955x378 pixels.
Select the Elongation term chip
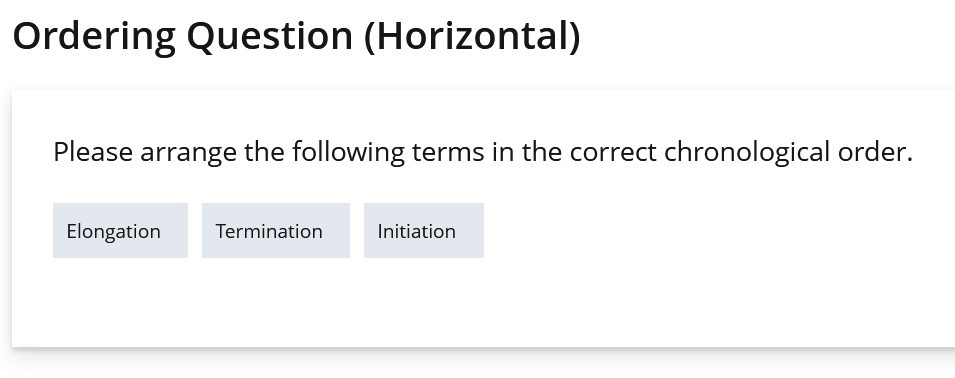pos(120,231)
